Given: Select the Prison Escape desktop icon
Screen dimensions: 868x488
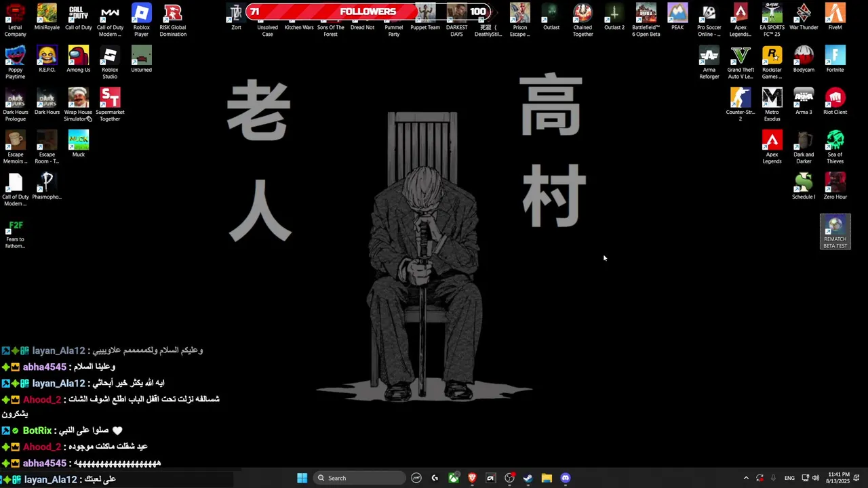Looking at the screenshot, I should tap(519, 20).
